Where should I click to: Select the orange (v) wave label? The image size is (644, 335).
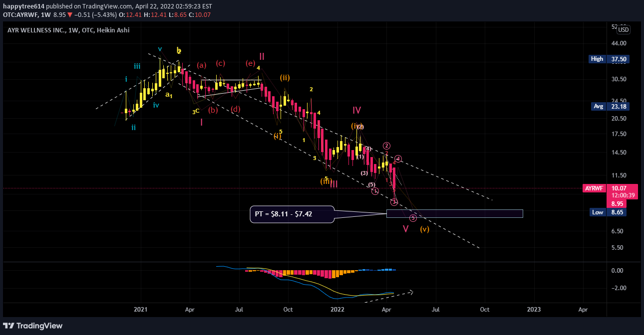pyautogui.click(x=424, y=229)
